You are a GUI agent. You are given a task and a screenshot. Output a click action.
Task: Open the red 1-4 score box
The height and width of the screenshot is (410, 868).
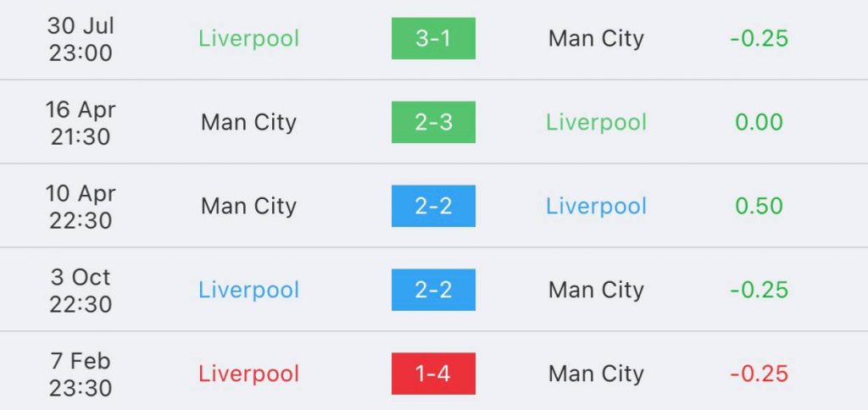tap(433, 374)
